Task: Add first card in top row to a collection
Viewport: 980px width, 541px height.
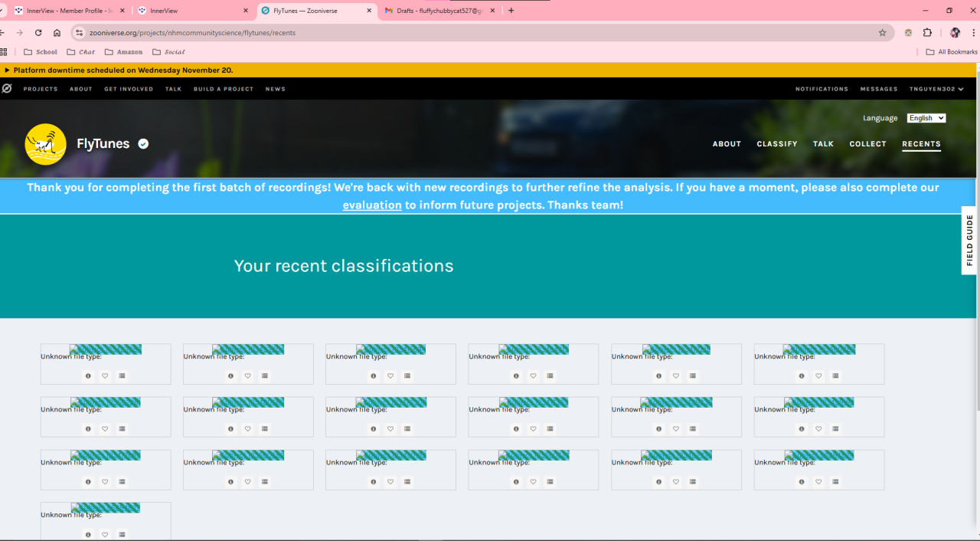Action: coord(122,375)
